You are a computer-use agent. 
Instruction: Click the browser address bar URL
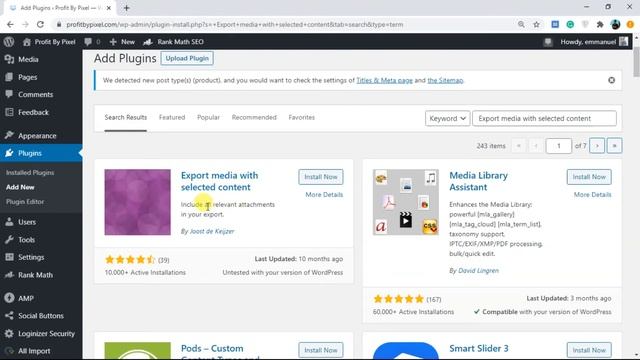click(x=235, y=24)
